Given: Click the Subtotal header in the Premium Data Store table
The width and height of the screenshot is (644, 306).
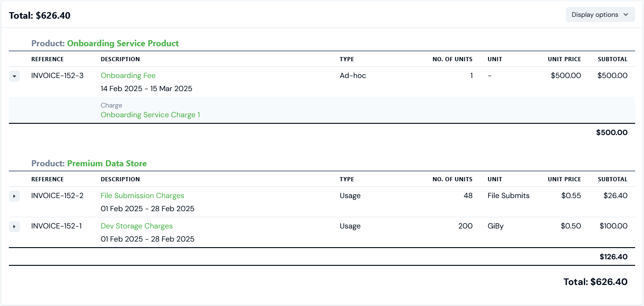Looking at the screenshot, I should 612,179.
